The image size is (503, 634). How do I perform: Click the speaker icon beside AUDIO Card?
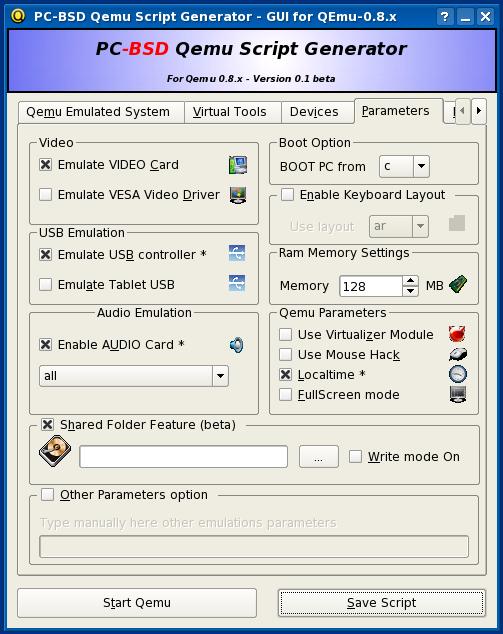click(237, 345)
